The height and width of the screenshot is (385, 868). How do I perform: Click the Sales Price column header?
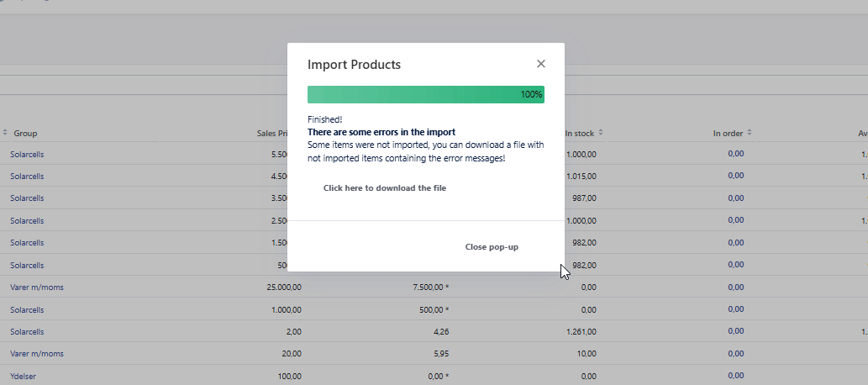(273, 134)
